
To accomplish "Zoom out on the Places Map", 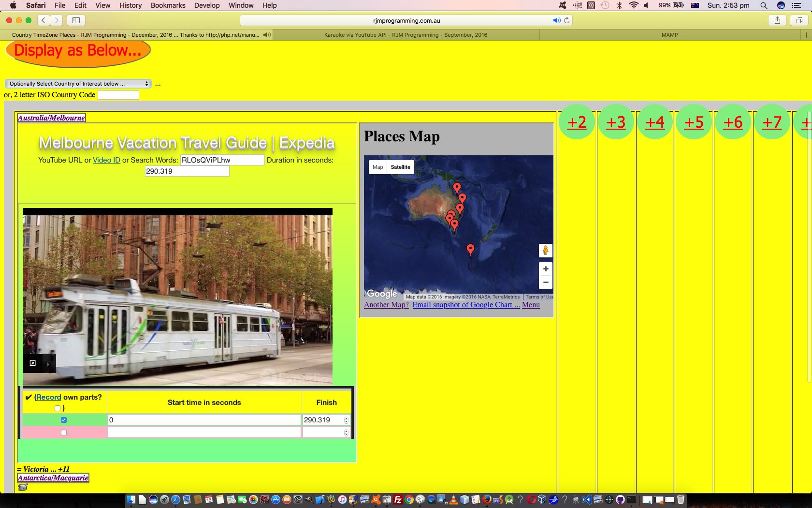I will [546, 282].
